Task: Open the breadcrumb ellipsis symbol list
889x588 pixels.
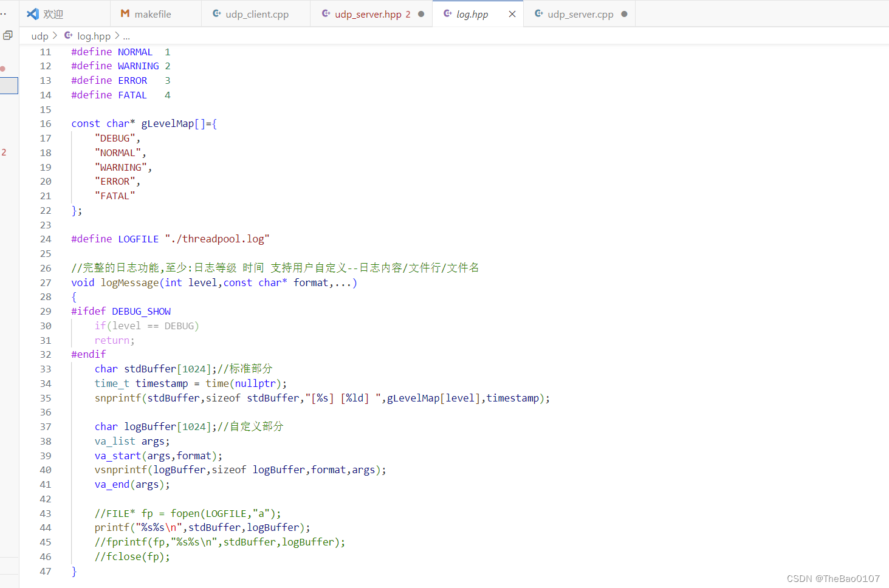Action: (x=126, y=36)
